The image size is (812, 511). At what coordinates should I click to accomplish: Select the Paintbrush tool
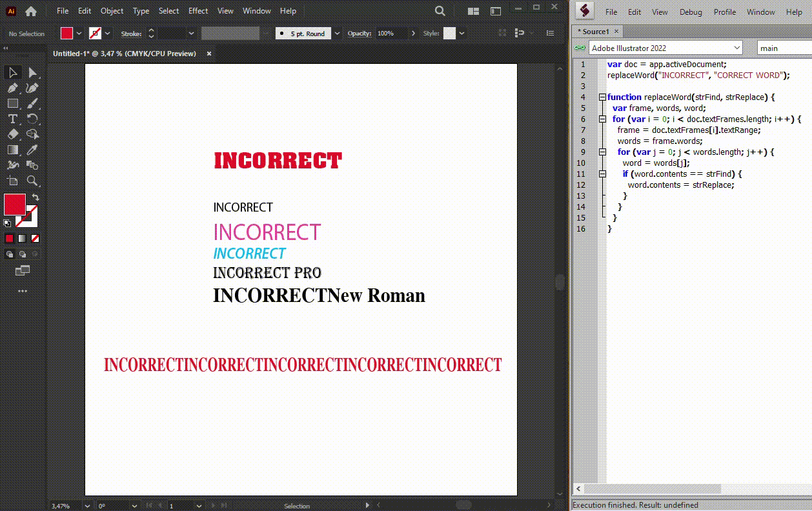pos(32,103)
